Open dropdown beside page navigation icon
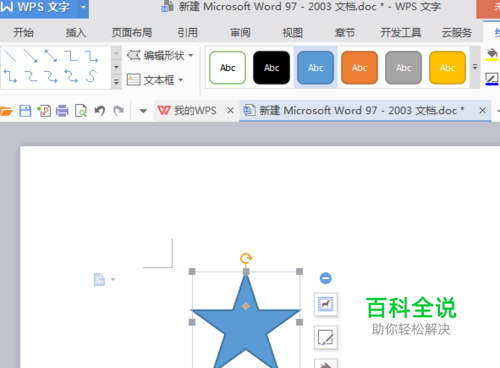The image size is (500, 368). point(113,279)
